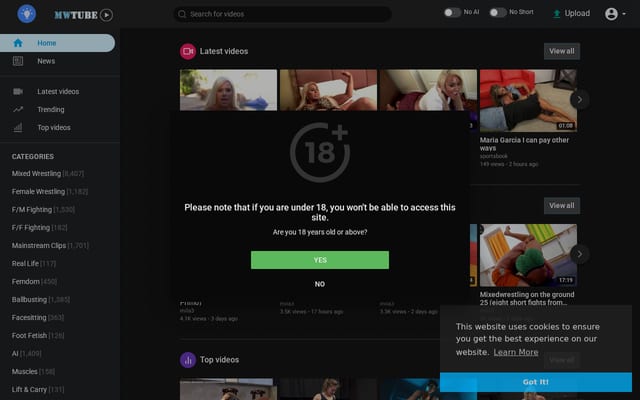640x400 pixels.
Task: Open the 'Maria Garcia I can pay other ways' title
Action: [524, 144]
